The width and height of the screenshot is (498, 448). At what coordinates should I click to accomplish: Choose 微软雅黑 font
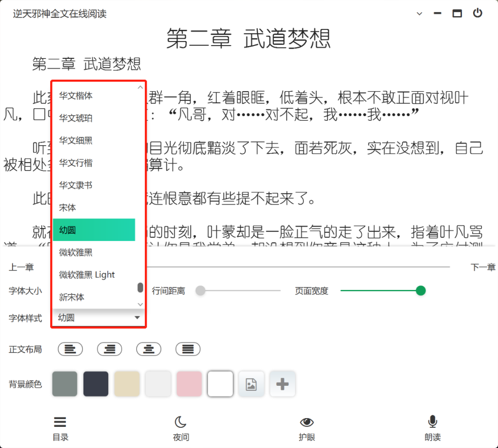click(x=94, y=253)
